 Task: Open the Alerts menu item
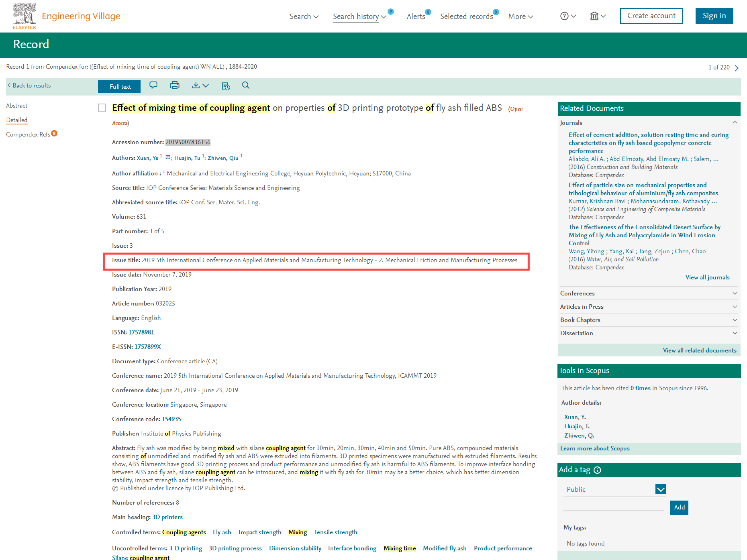416,16
